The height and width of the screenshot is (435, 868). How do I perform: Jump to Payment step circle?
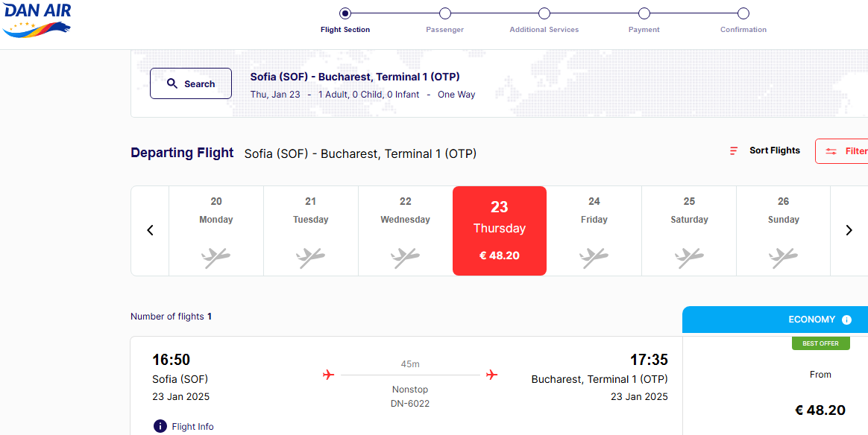[x=644, y=13]
